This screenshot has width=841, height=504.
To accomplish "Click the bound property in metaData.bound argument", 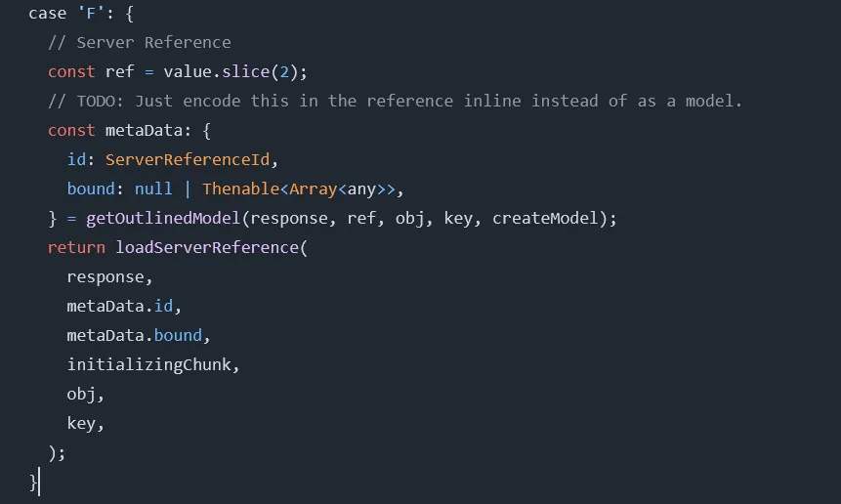I will coord(178,336).
